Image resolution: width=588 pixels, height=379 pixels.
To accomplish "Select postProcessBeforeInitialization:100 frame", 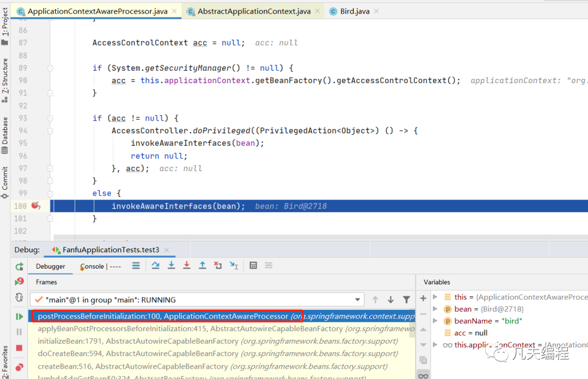I will coord(222,316).
